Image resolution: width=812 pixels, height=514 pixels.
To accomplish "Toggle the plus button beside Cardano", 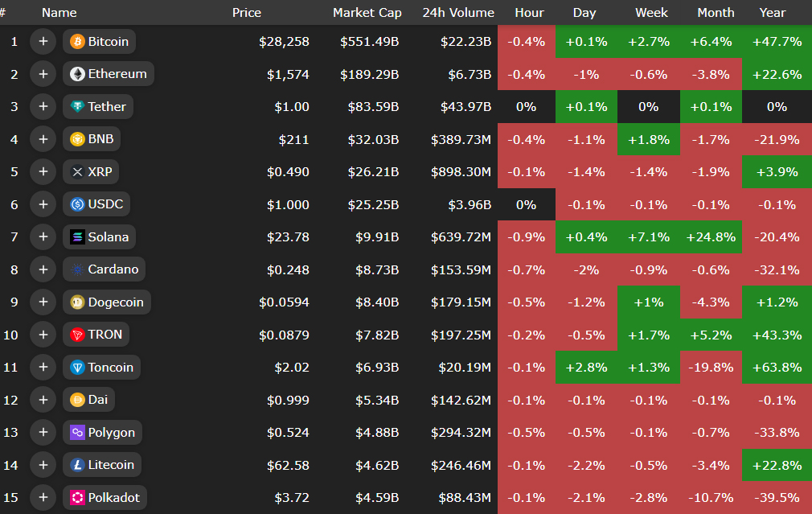I will click(x=43, y=269).
